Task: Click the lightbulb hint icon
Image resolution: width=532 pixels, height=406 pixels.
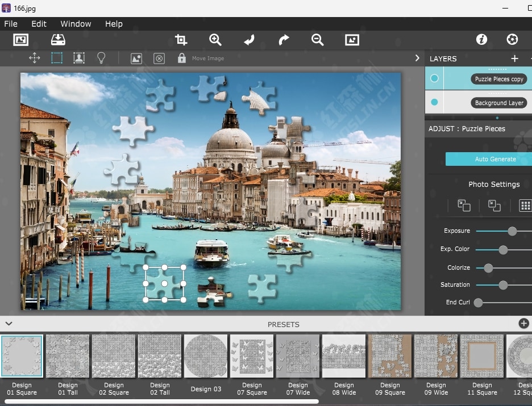Action: (101, 58)
